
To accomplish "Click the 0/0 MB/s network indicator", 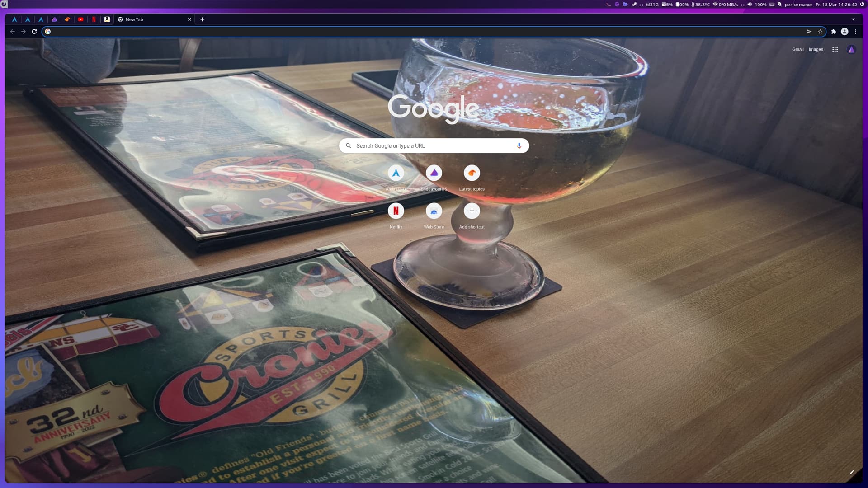I will click(726, 5).
